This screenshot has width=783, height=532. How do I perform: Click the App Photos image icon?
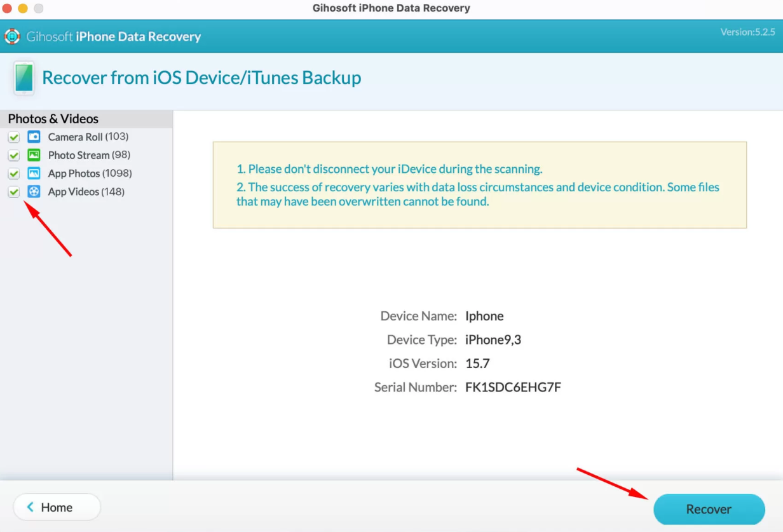(34, 174)
